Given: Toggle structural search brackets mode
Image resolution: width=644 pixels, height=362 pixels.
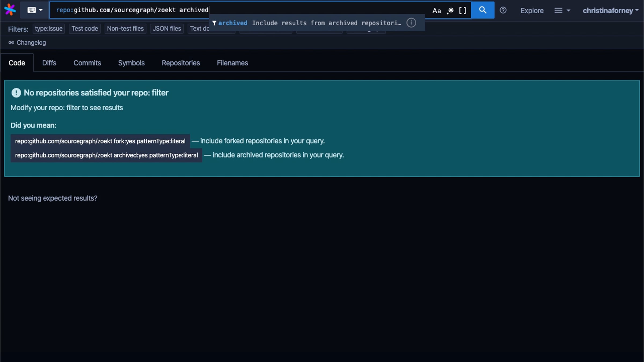Looking at the screenshot, I should 463,10.
